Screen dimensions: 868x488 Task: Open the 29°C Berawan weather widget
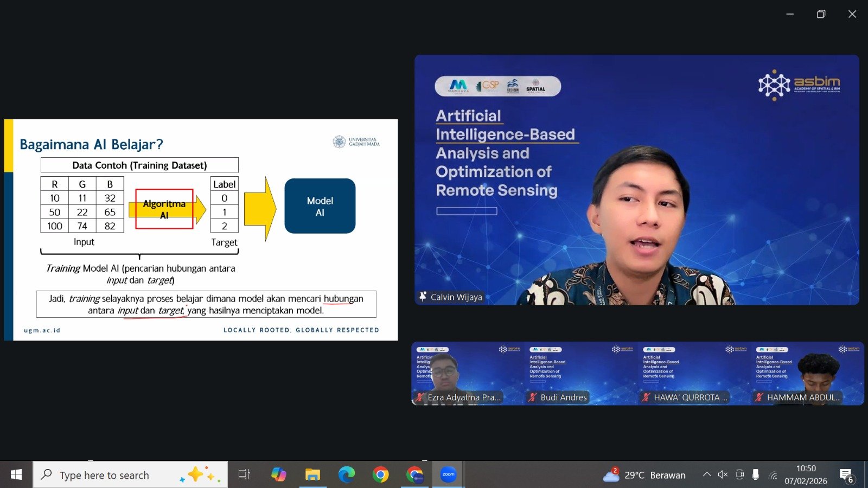pos(644,475)
